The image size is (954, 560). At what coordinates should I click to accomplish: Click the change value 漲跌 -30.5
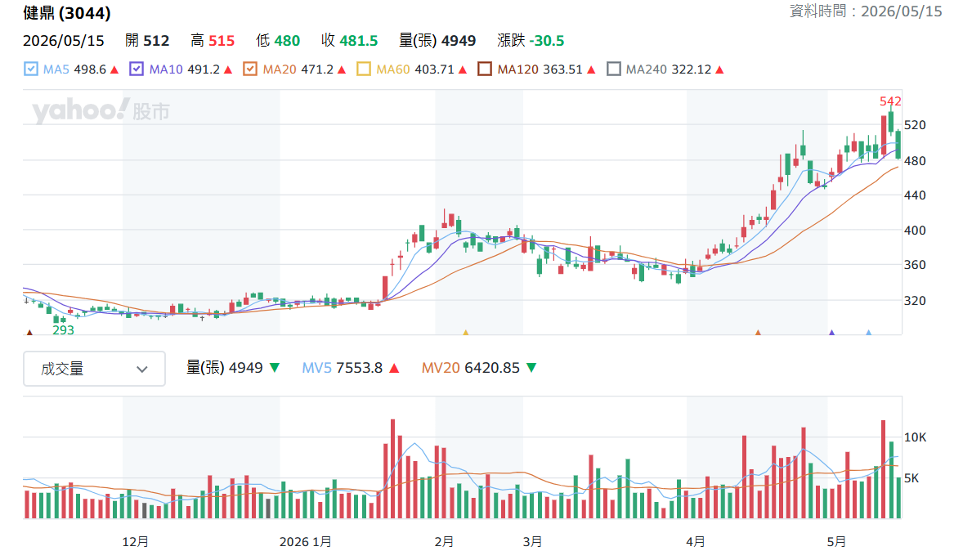[531, 41]
